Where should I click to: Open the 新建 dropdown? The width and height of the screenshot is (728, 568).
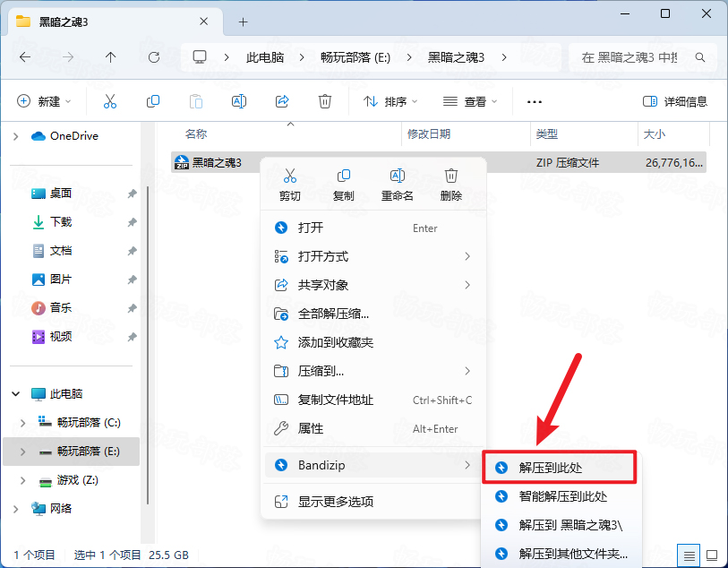44,101
